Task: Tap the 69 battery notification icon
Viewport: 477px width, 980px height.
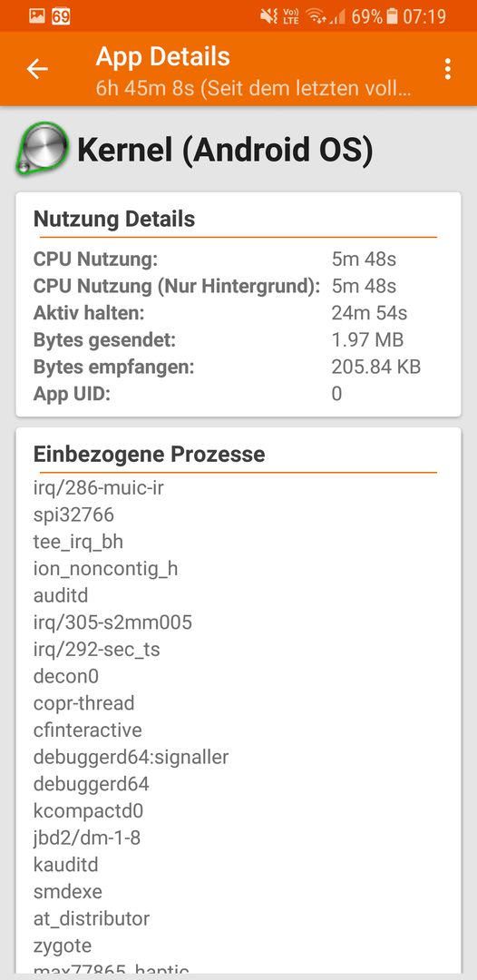Action: [x=61, y=15]
